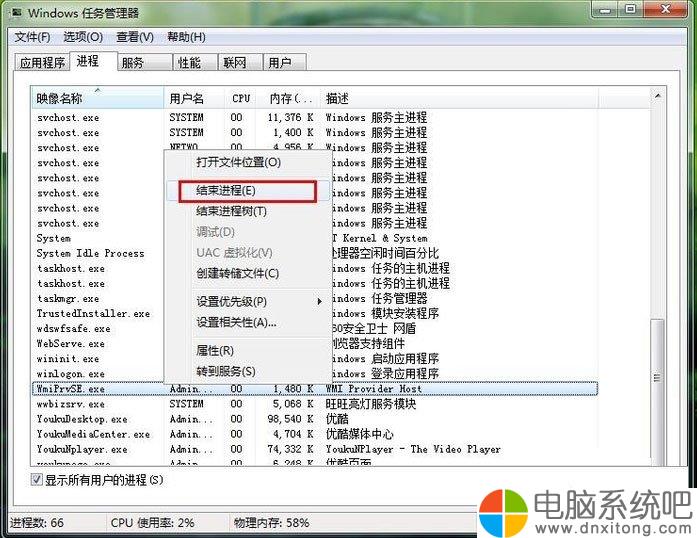
Task: Switch to the 性能 tab
Action: point(195,63)
